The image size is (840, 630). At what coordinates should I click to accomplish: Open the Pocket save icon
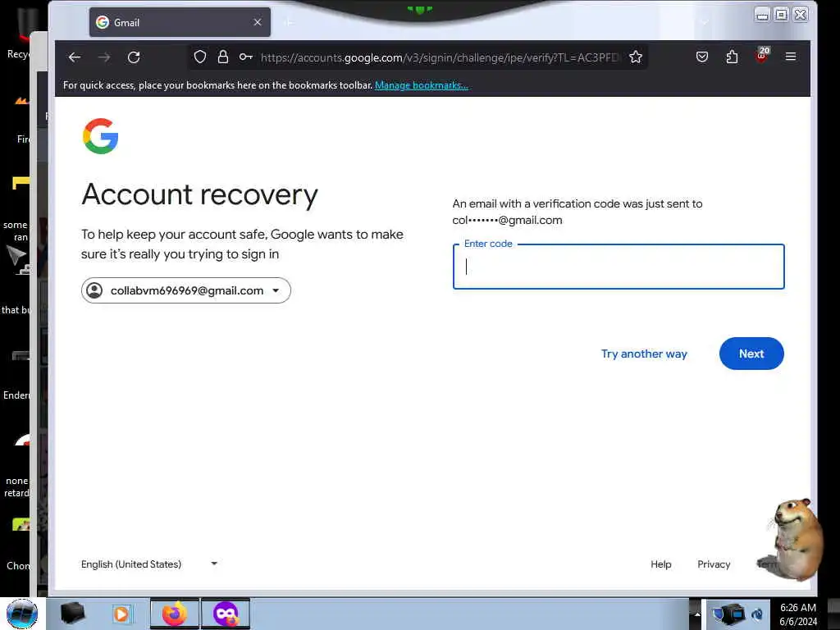click(x=702, y=57)
